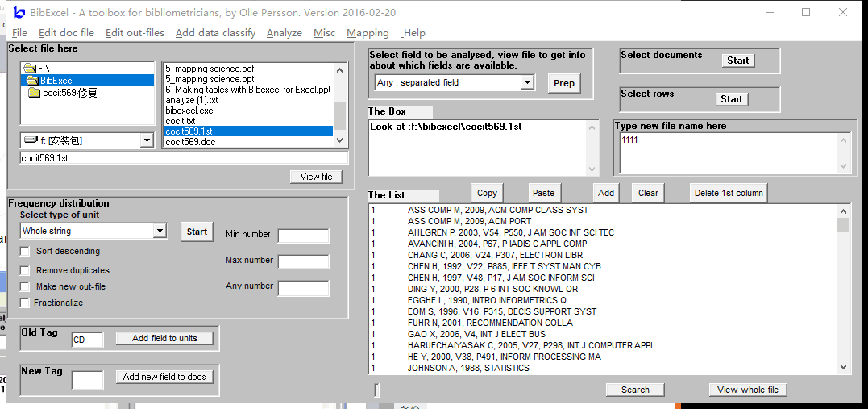The image size is (868, 409).
Task: Click Delete 1st column button
Action: pyautogui.click(x=729, y=193)
